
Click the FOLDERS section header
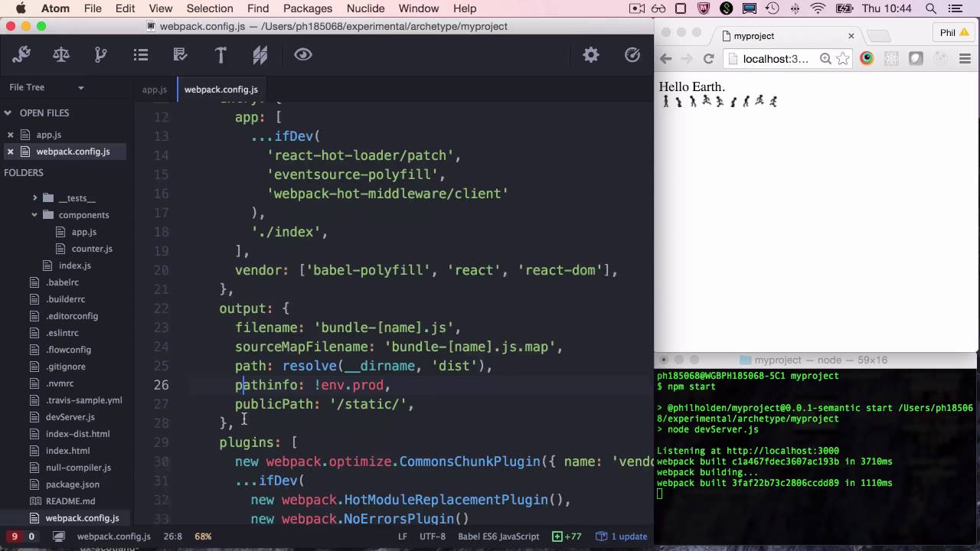[x=24, y=173]
